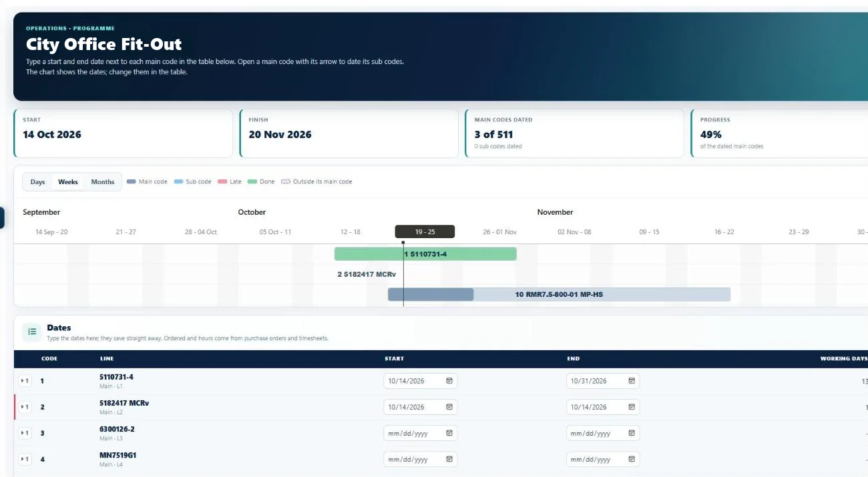Open calendar picker for MN7519G1 start date

(x=449, y=459)
